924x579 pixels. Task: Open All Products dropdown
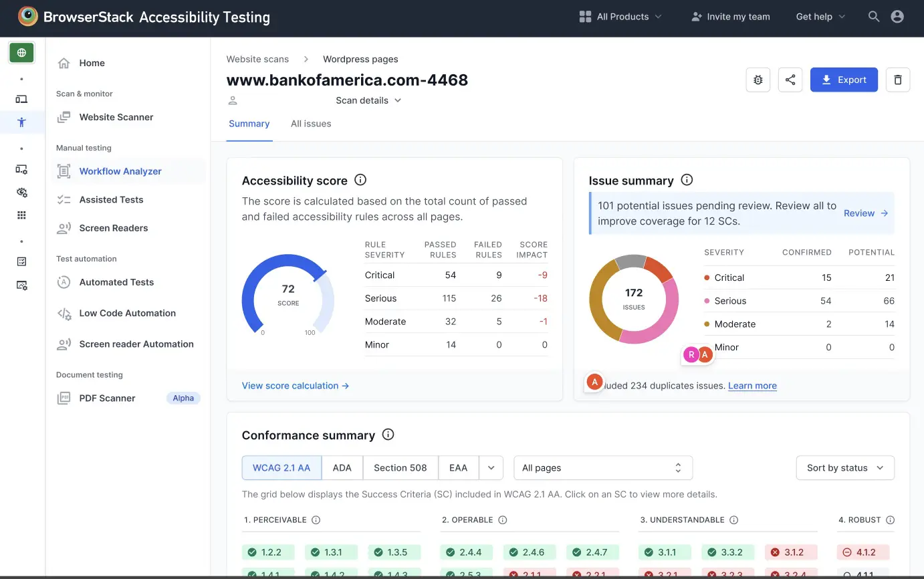(x=620, y=17)
